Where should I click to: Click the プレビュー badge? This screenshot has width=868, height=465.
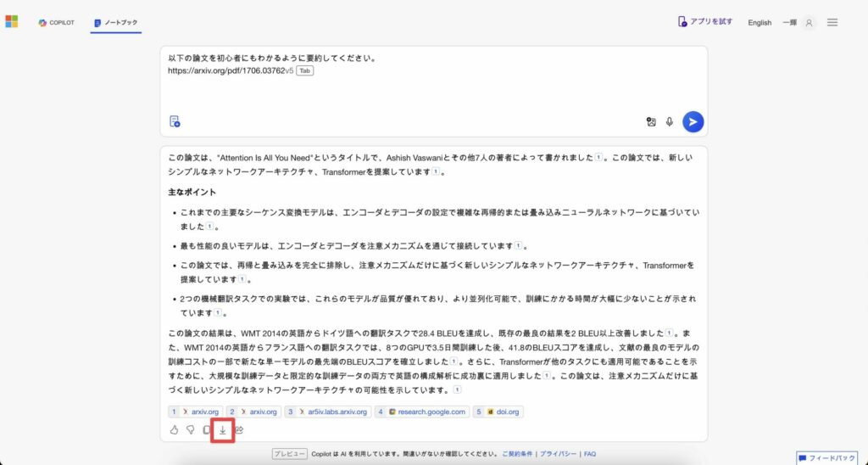(290, 454)
